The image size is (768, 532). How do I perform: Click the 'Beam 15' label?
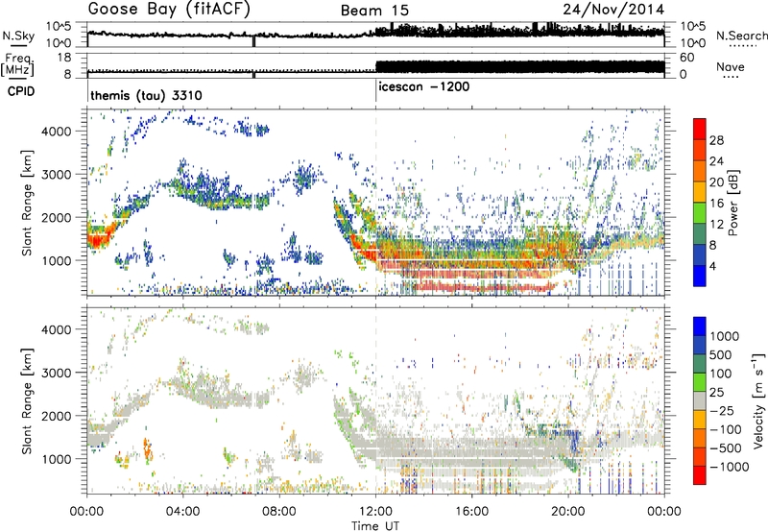tap(374, 11)
